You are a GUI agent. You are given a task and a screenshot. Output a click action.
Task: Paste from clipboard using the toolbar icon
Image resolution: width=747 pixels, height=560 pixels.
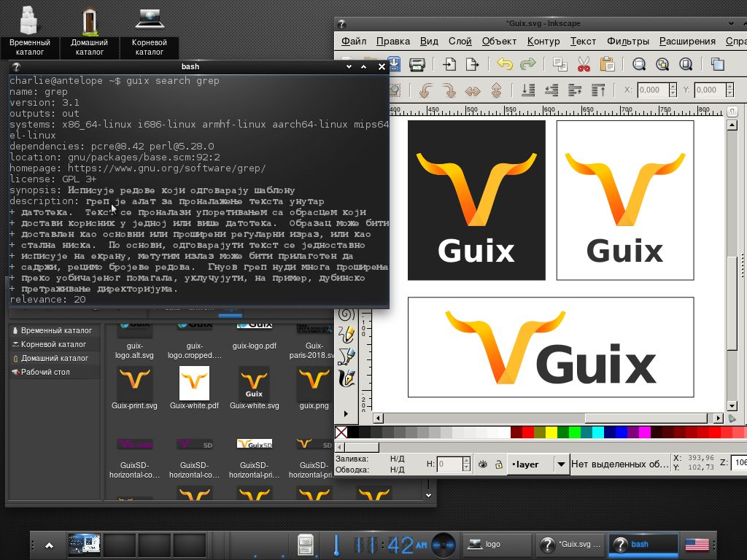pyautogui.click(x=608, y=66)
